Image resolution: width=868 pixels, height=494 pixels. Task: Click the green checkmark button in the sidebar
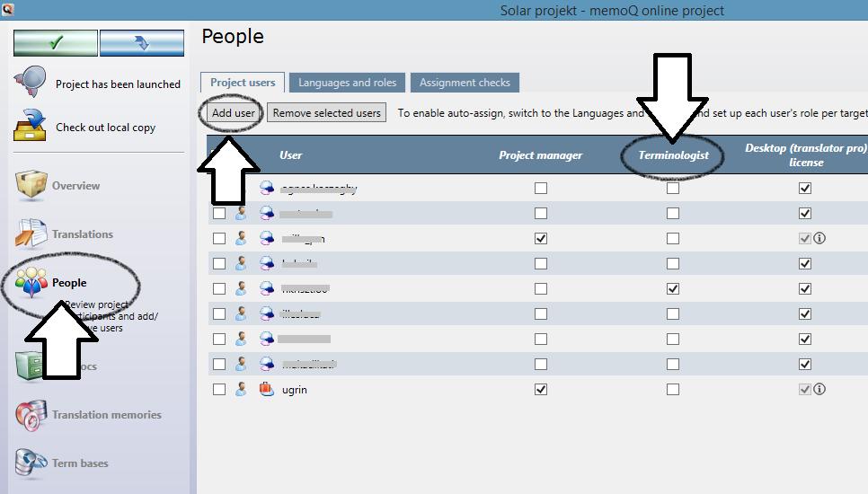tap(56, 43)
